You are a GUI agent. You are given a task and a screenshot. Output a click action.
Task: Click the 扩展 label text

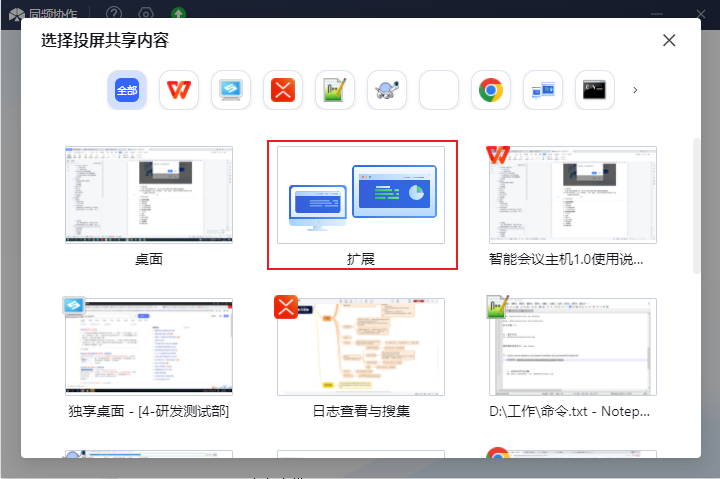pos(361,259)
